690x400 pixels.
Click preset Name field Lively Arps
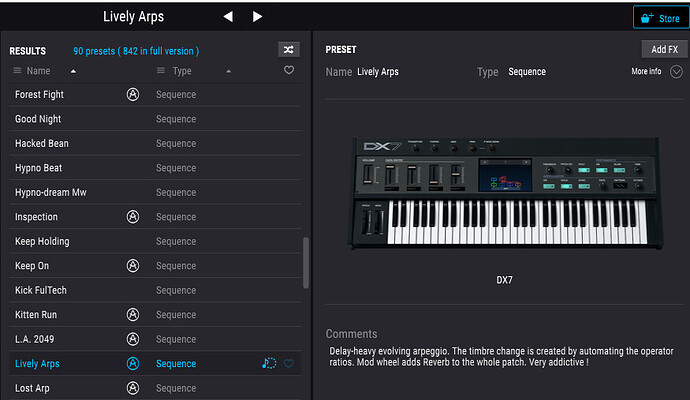pos(378,72)
